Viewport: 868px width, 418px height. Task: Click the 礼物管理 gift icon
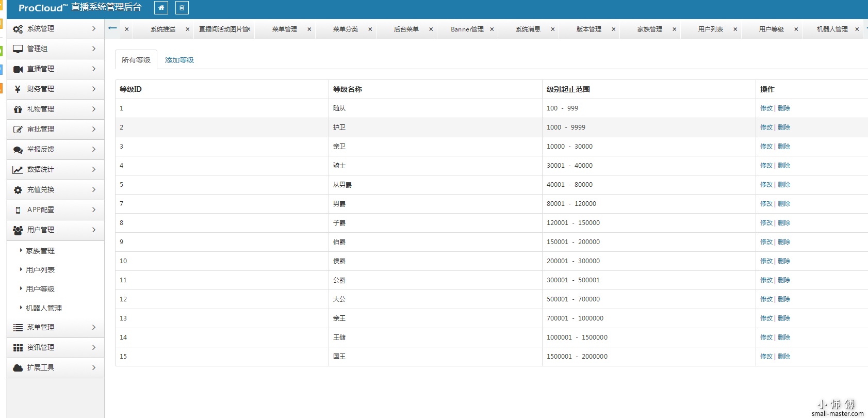[18, 109]
